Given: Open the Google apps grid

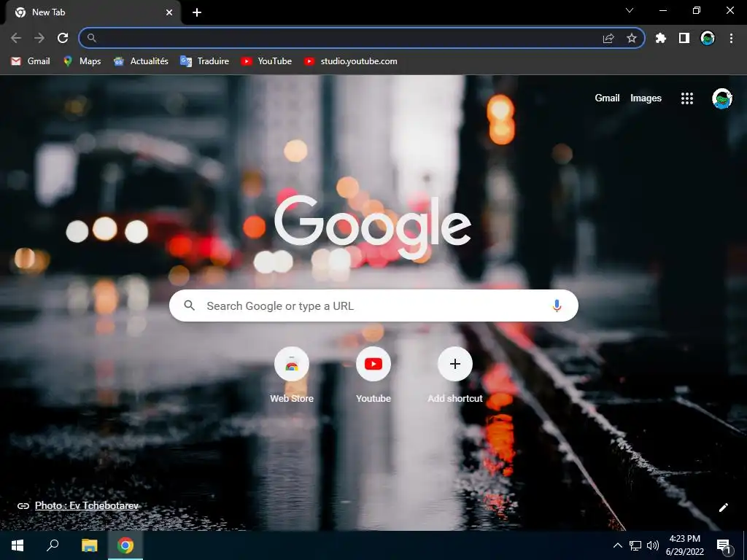Looking at the screenshot, I should [x=687, y=98].
